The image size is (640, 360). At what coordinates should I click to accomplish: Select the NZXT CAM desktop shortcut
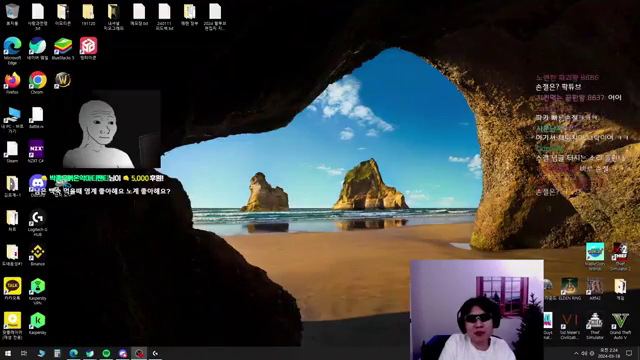[36, 152]
